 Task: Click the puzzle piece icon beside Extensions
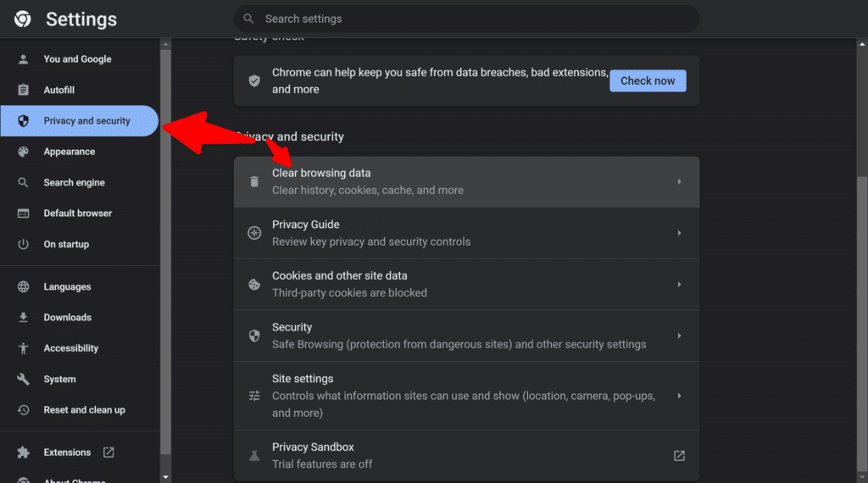23,452
